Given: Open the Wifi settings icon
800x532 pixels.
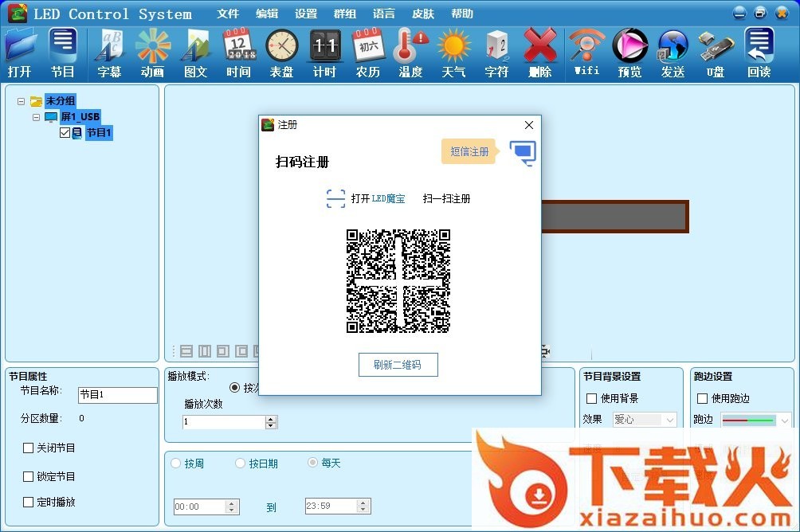Looking at the screenshot, I should click(586, 53).
